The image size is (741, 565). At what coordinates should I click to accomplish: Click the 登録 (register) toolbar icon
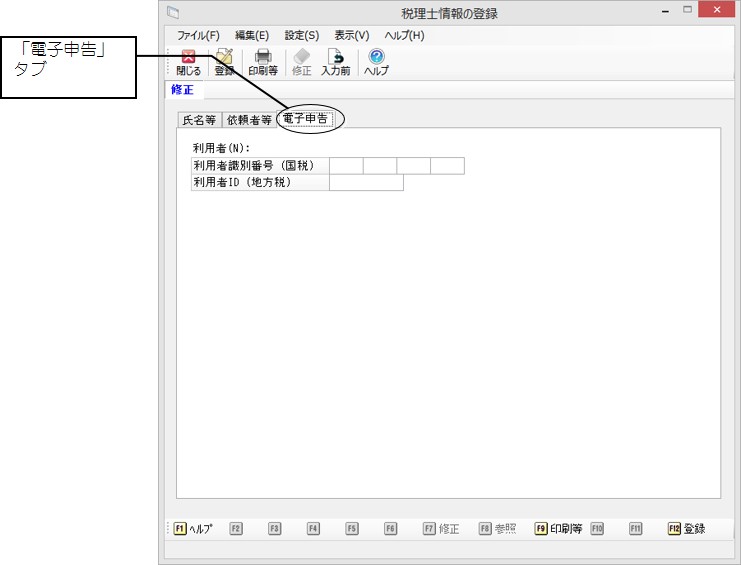coord(224,62)
